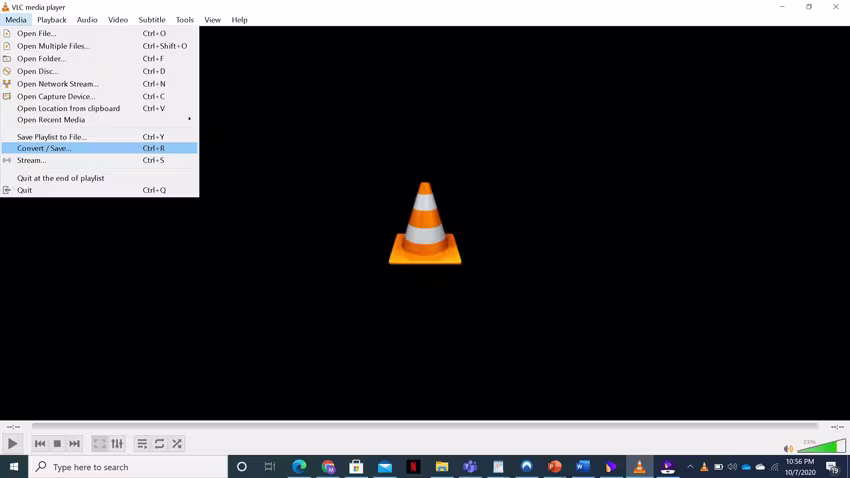Choose Open File... from Media menu
Viewport: 850px width, 478px height.
99,33
